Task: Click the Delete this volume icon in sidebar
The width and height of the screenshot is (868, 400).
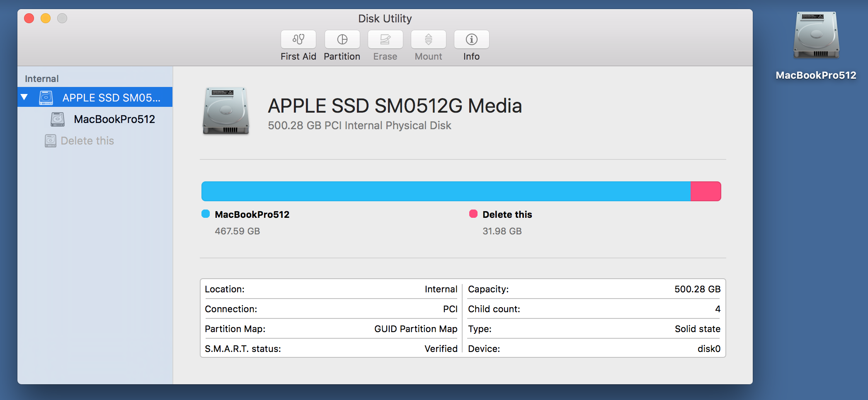Action: (51, 141)
